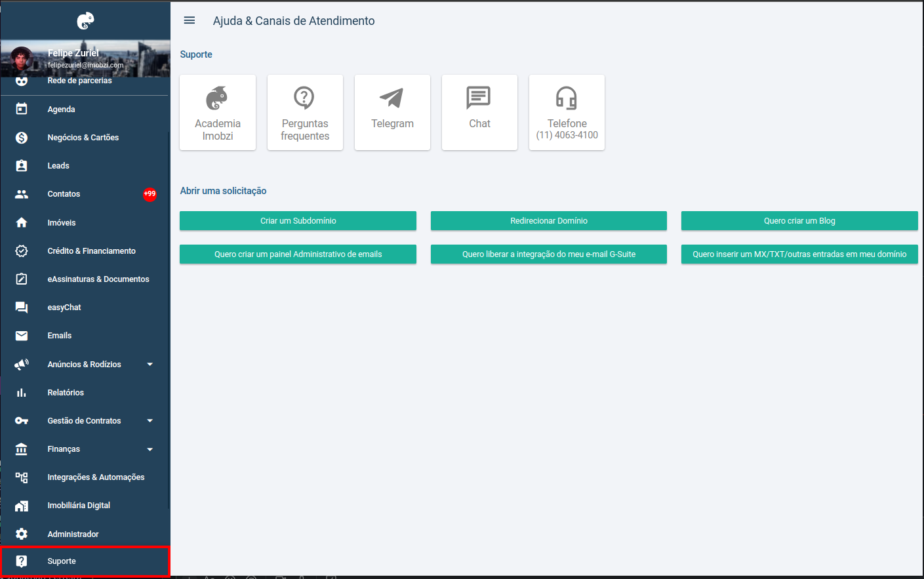Expand the Finanças submenu arrow

pyautogui.click(x=150, y=449)
